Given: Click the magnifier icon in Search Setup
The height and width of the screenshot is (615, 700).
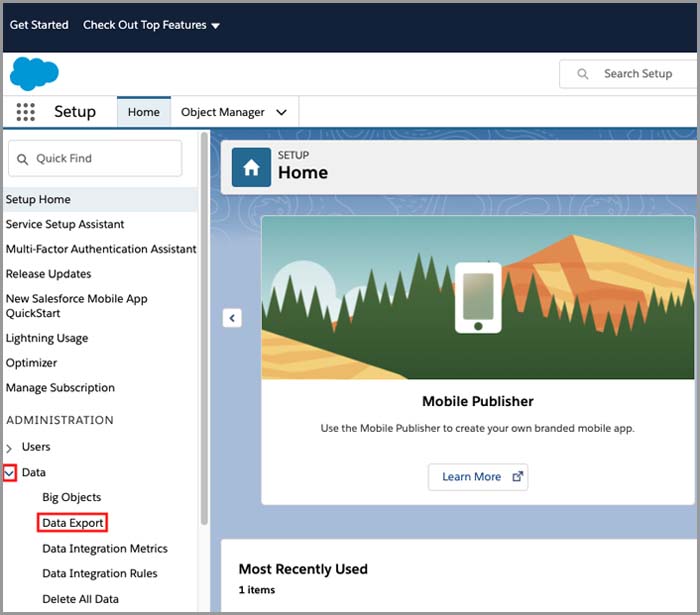Looking at the screenshot, I should point(583,74).
